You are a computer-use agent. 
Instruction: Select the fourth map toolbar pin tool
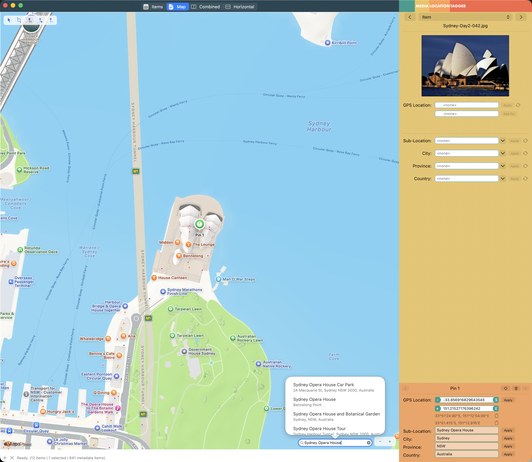(40, 20)
